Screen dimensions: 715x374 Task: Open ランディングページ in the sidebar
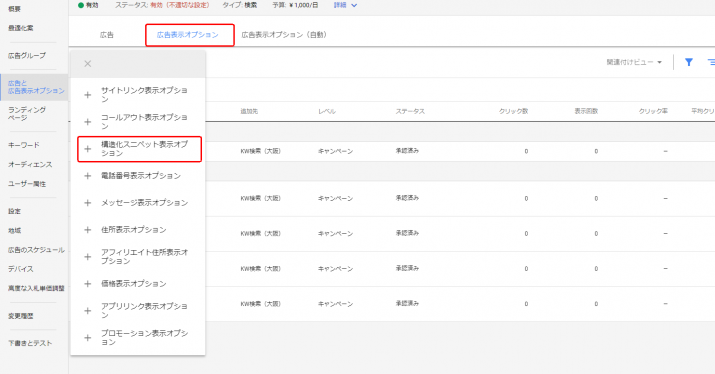26,114
